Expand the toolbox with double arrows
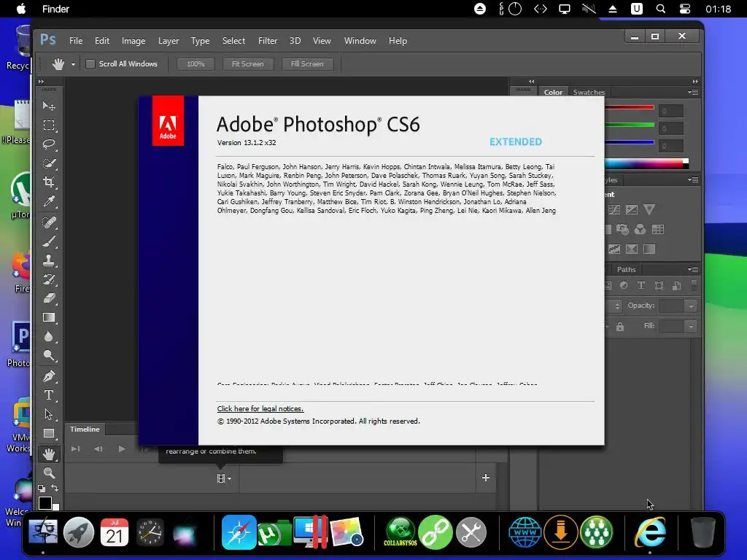Image resolution: width=747 pixels, height=560 pixels. (x=41, y=82)
